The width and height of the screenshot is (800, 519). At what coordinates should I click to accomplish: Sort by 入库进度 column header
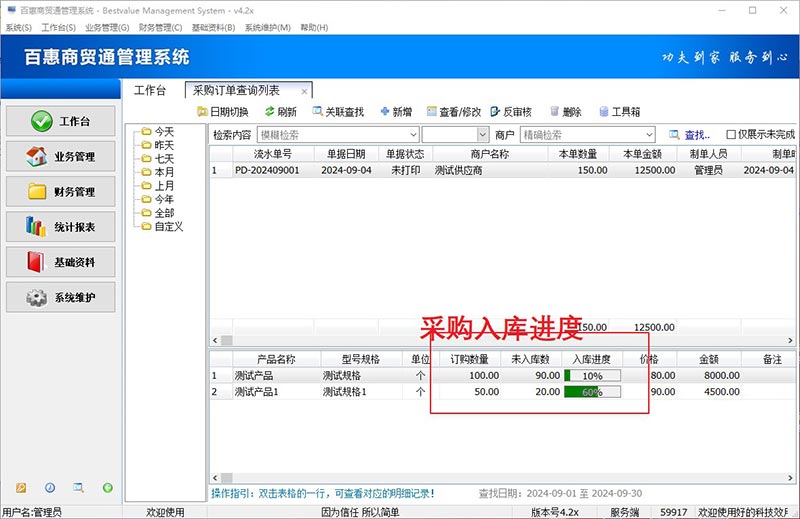(x=591, y=359)
